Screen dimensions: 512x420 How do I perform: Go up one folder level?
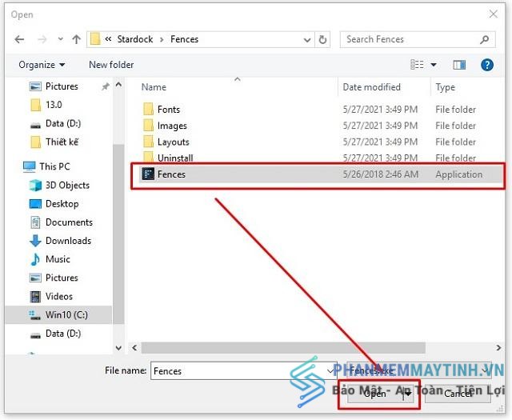[x=77, y=39]
